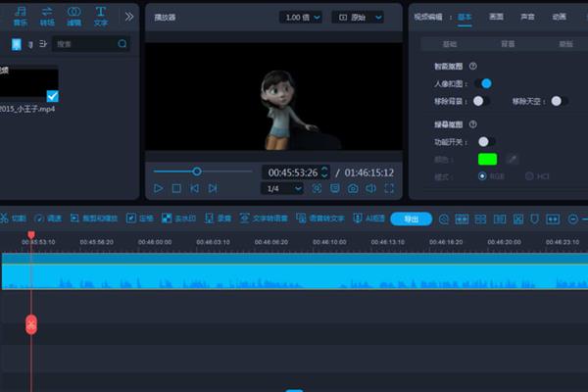Image resolution: width=588 pixels, height=392 pixels.
Task: Switch to the 基本 video edit tab
Action: coord(465,17)
